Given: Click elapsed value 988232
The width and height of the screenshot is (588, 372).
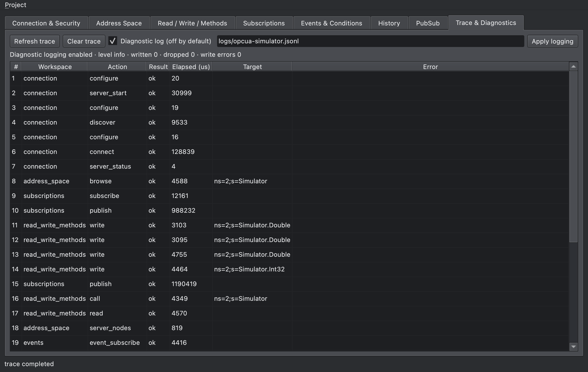Looking at the screenshot, I should point(184,210).
